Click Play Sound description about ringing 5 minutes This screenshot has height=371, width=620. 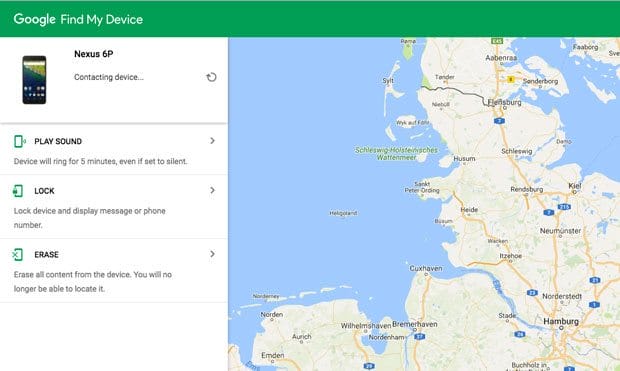point(100,161)
